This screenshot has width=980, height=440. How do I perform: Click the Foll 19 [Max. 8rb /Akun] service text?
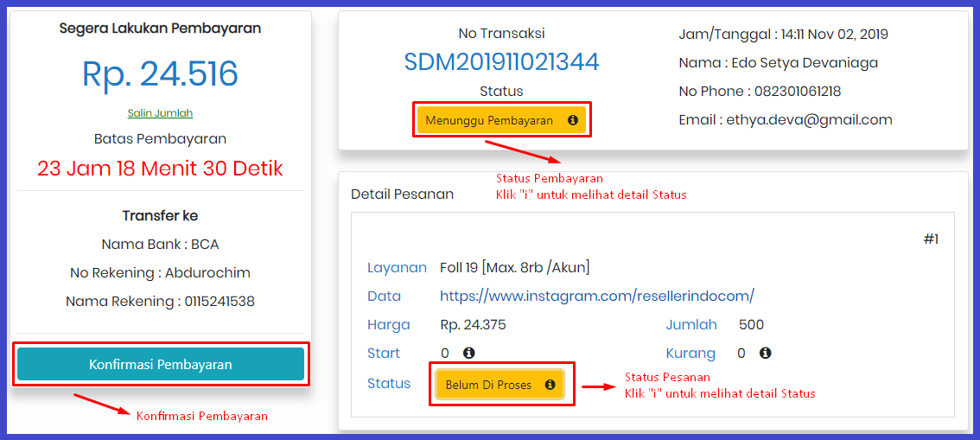(x=515, y=267)
